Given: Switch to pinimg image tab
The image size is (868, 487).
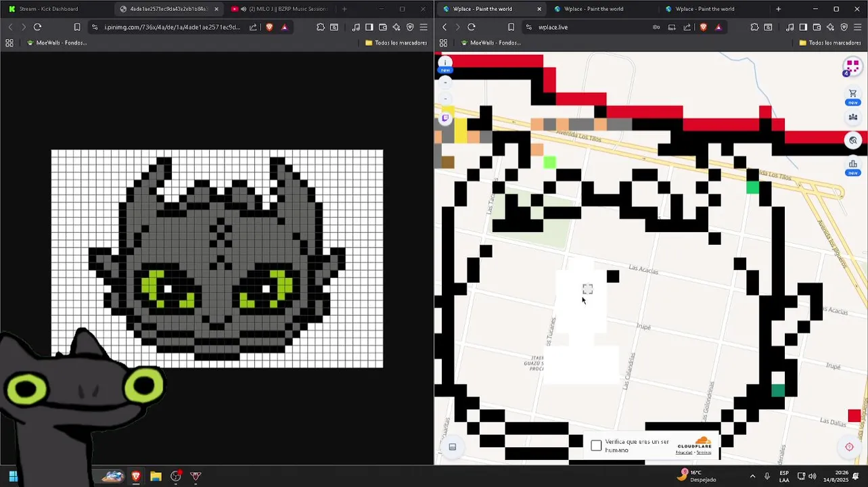Looking at the screenshot, I should coord(169,9).
